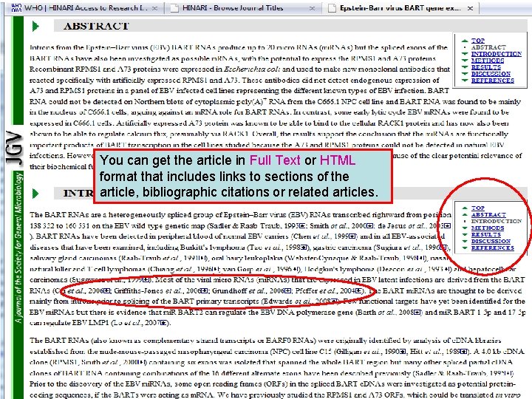This screenshot has height=399, width=532.
Task: Open RESULTS link in the Introduction nav box
Action: click(486, 234)
